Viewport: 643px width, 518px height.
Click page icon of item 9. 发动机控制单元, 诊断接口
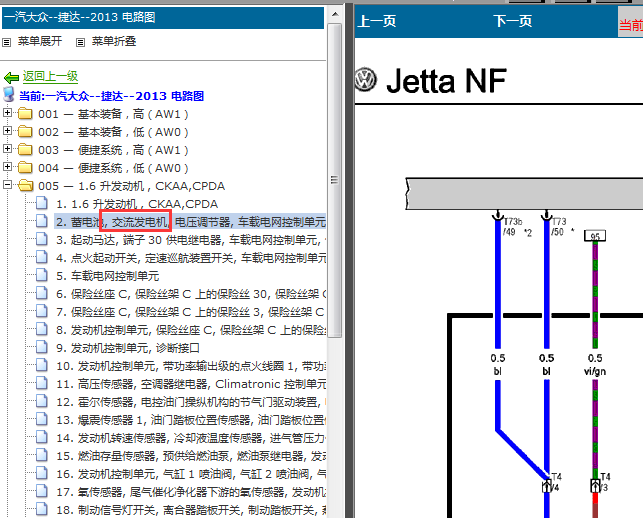(x=41, y=347)
